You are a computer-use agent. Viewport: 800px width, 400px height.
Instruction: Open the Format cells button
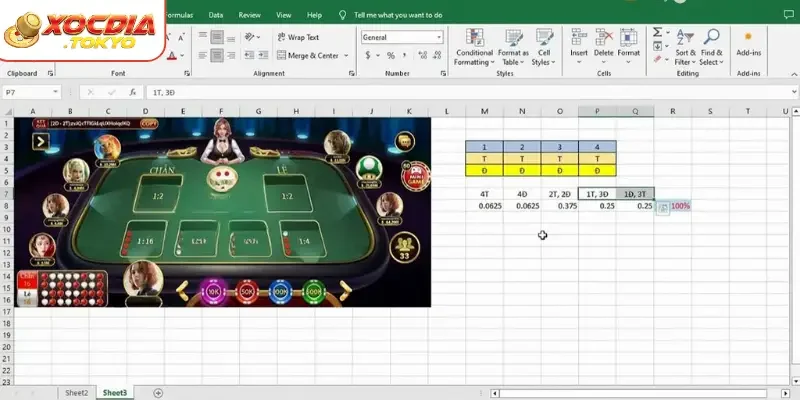click(x=629, y=47)
